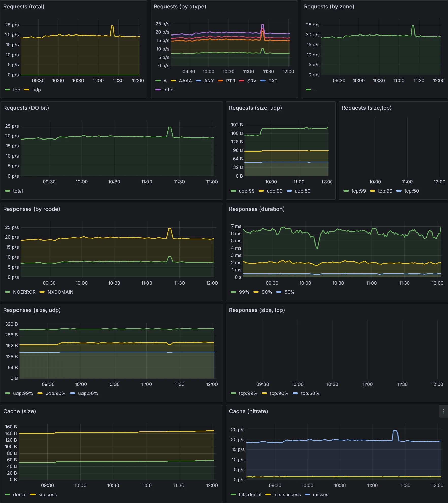Open the Responses (duration) panel title menu
This screenshot has width=448, height=503.
pos(257,209)
